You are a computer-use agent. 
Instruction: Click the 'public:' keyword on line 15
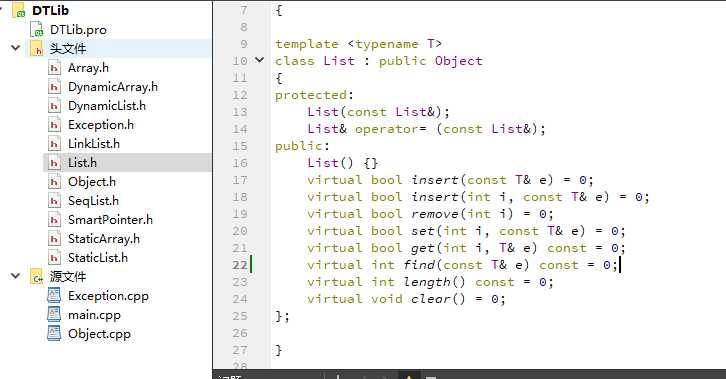(x=302, y=146)
